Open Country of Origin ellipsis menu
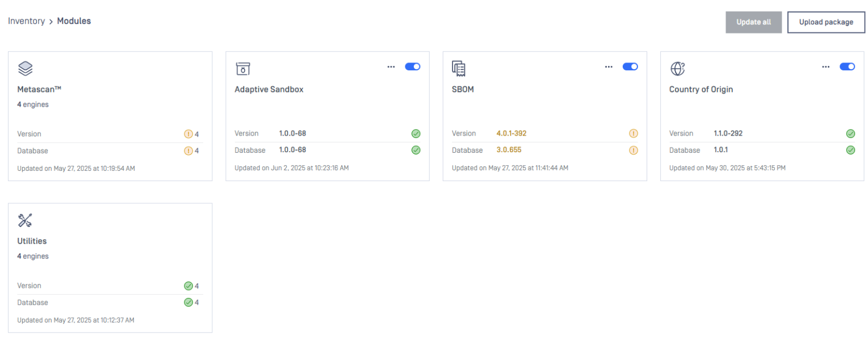Viewport: 868px width, 348px height. pos(826,66)
